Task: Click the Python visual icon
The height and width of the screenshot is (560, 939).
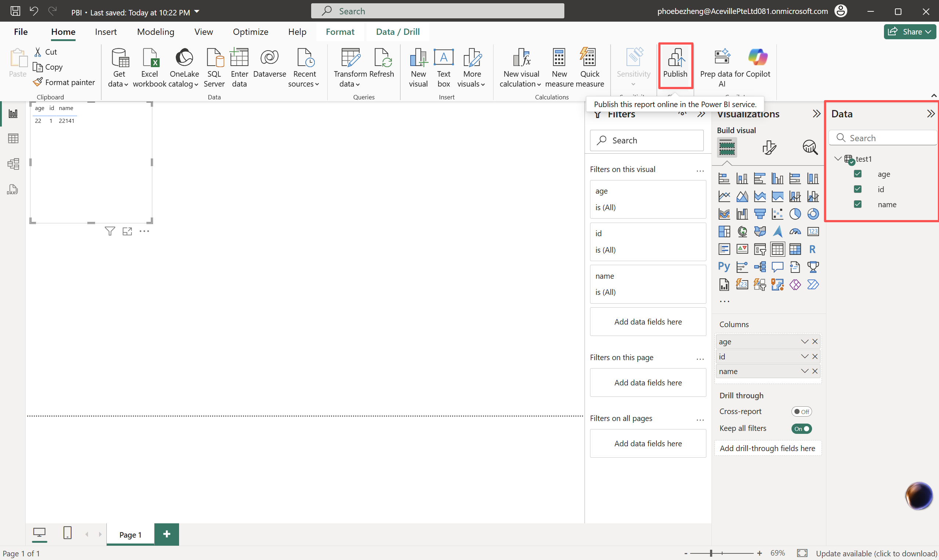Action: click(723, 267)
